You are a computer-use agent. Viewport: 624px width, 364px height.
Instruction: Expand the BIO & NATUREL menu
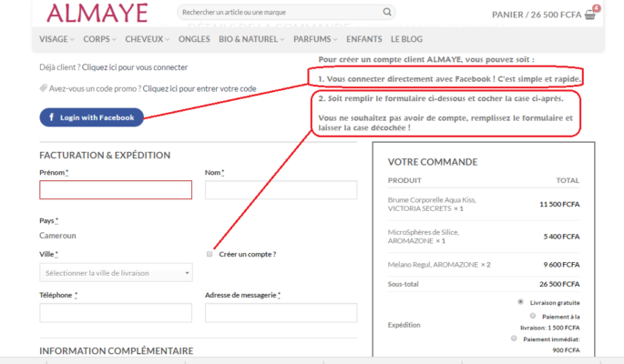[251, 39]
